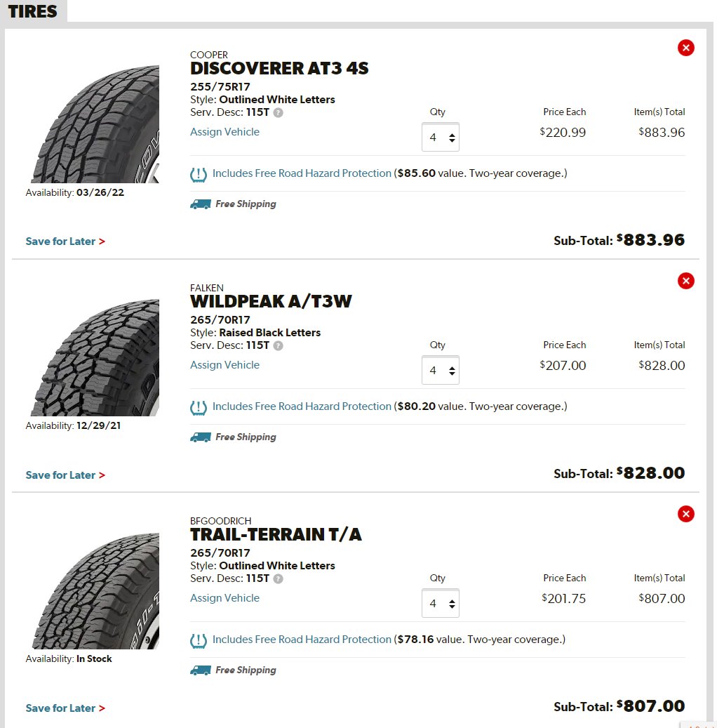The width and height of the screenshot is (717, 728).
Task: Save the Falken Wildpeak tires for later
Action: tap(65, 475)
